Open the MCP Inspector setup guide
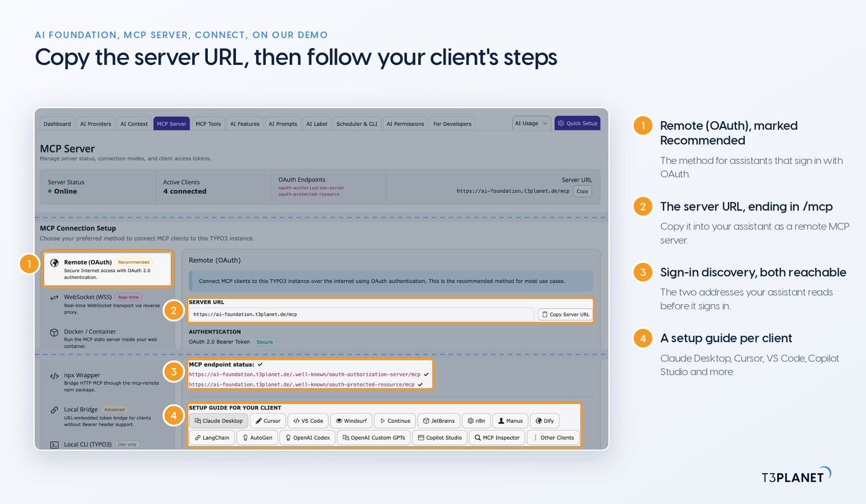Image resolution: width=866 pixels, height=504 pixels. coord(497,437)
